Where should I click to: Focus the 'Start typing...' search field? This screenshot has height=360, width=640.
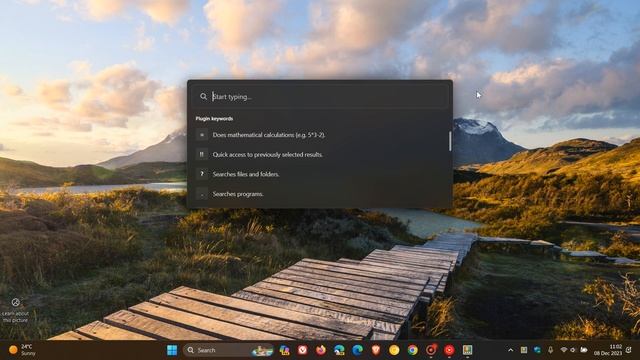tap(320, 97)
